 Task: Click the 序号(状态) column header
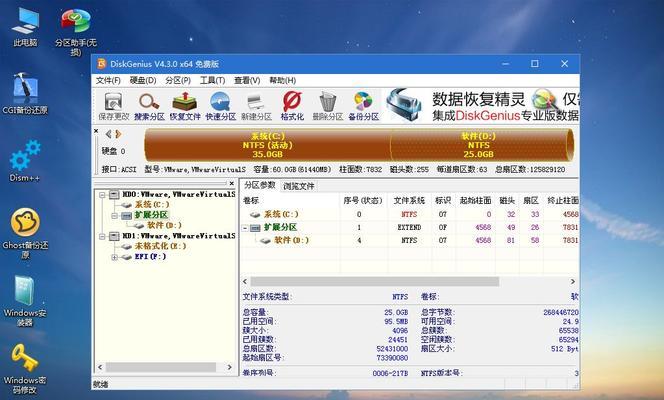[x=363, y=200]
